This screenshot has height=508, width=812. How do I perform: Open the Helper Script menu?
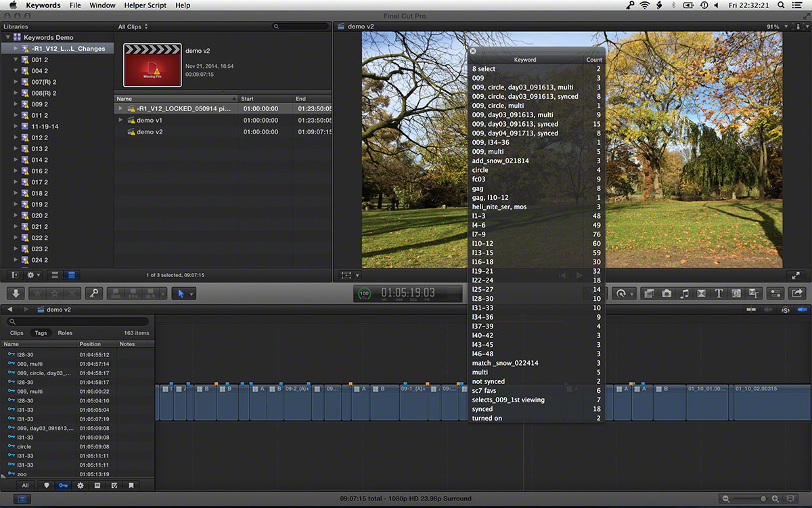click(x=145, y=5)
